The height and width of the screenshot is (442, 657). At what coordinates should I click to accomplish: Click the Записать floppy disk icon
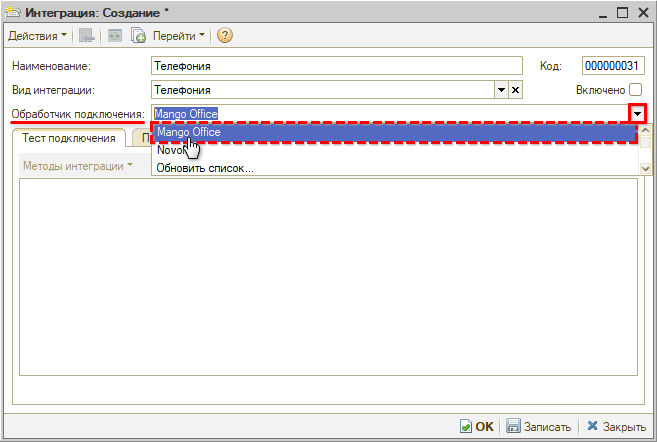513,426
